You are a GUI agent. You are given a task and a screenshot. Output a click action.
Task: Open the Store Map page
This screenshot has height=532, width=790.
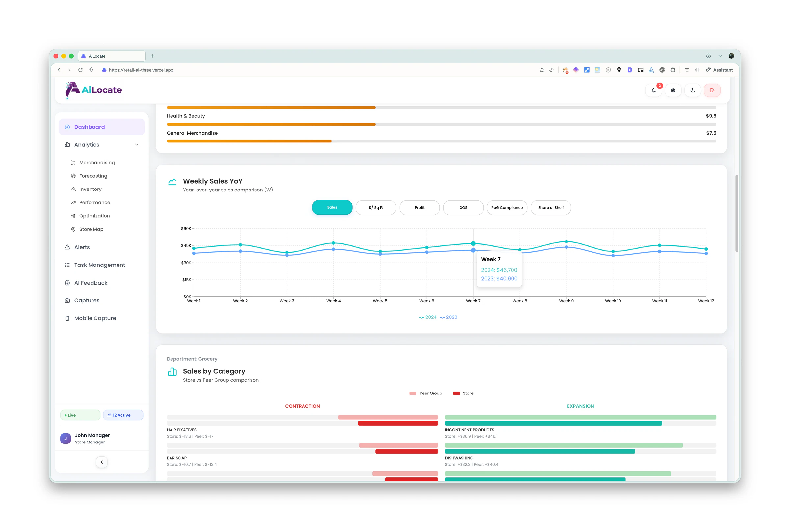pyautogui.click(x=91, y=229)
